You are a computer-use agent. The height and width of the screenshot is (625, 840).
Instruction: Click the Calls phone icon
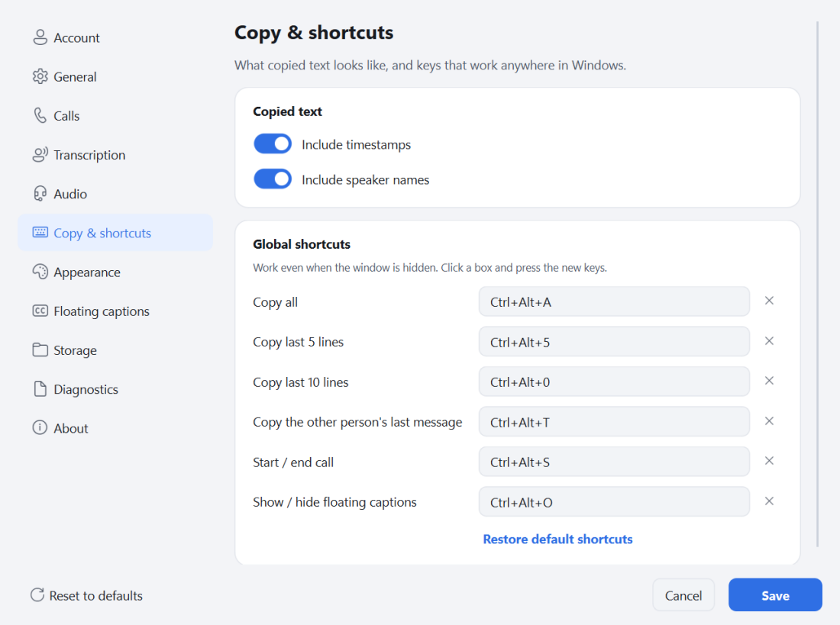(x=40, y=116)
